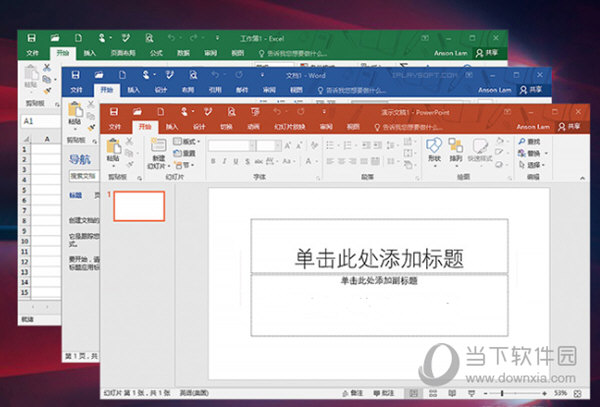Toggle strikethrough abc in PowerPoint
This screenshot has height=407, width=600.
(x=259, y=161)
